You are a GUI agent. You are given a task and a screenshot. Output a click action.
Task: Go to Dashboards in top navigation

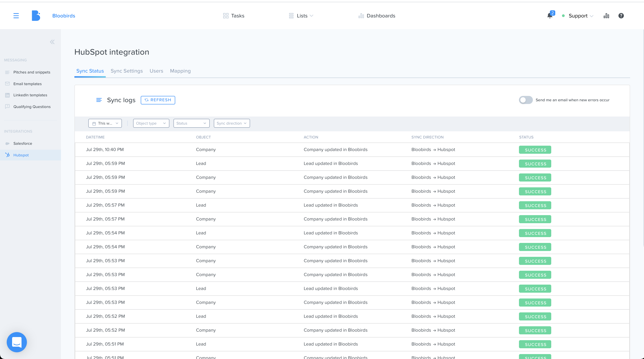377,16
